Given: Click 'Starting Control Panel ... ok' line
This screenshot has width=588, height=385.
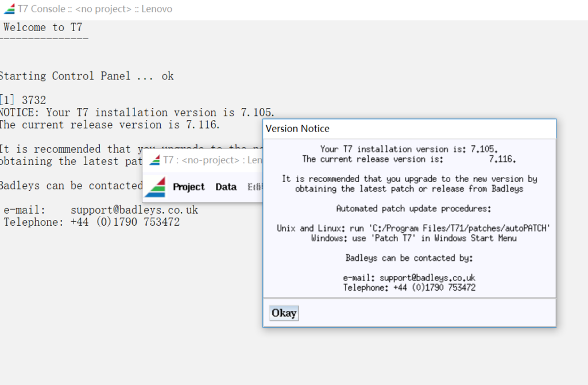Looking at the screenshot, I should [x=87, y=76].
